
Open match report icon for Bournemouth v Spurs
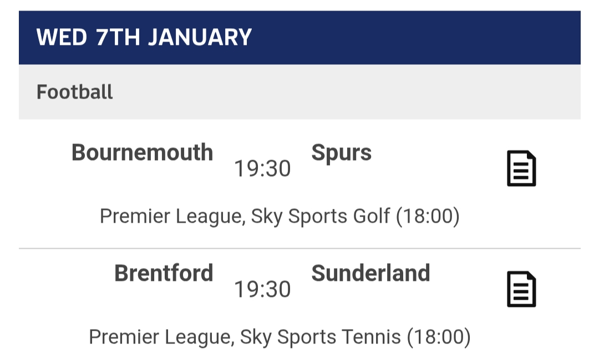pos(521,168)
